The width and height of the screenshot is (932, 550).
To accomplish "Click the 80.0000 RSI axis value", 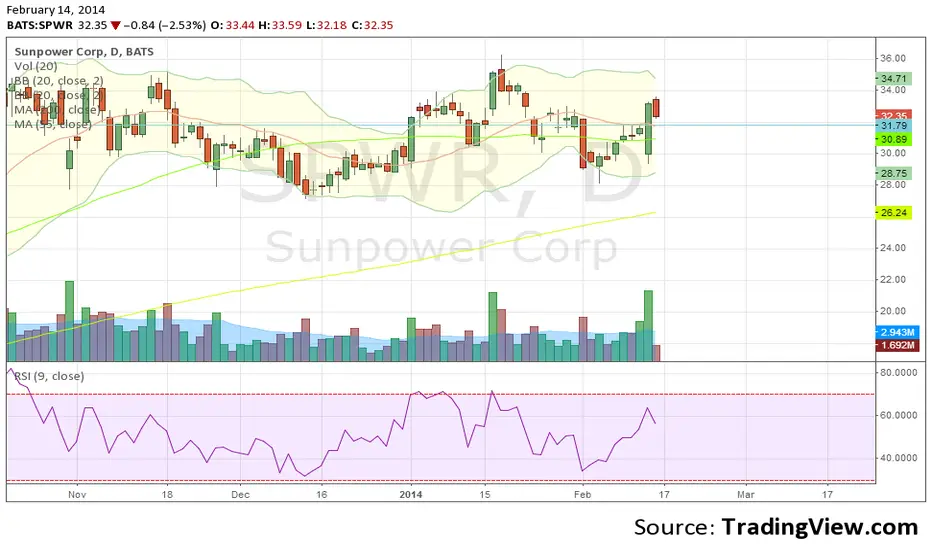I will pos(898,372).
